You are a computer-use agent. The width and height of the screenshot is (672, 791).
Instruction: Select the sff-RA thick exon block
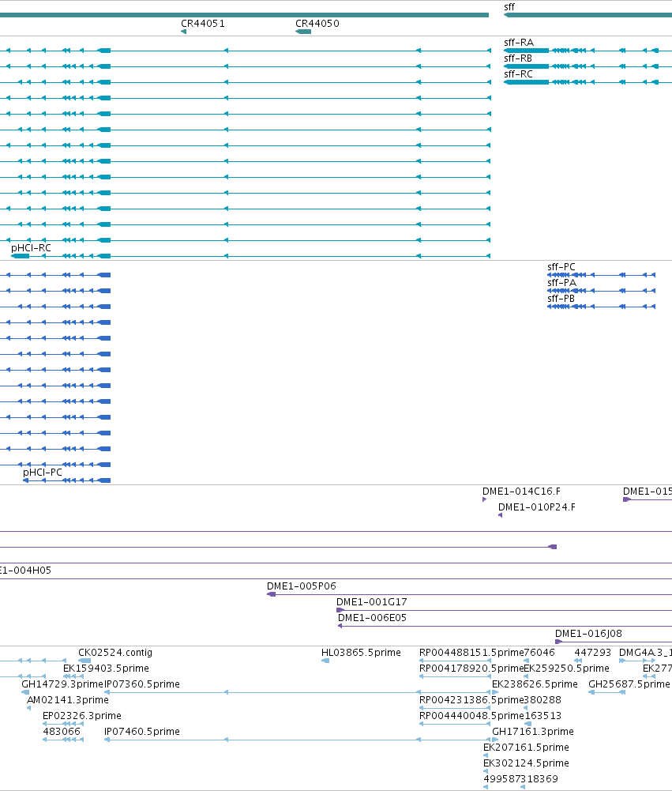[526, 51]
